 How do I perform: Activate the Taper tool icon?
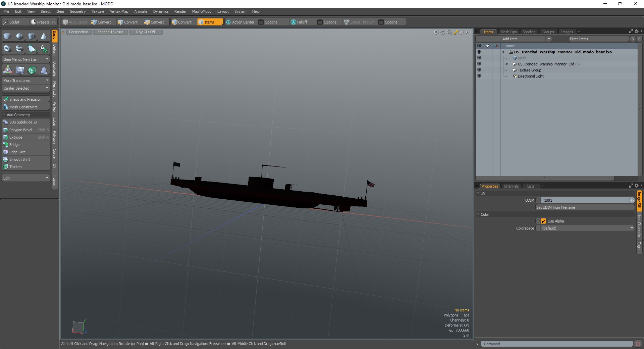tap(44, 70)
